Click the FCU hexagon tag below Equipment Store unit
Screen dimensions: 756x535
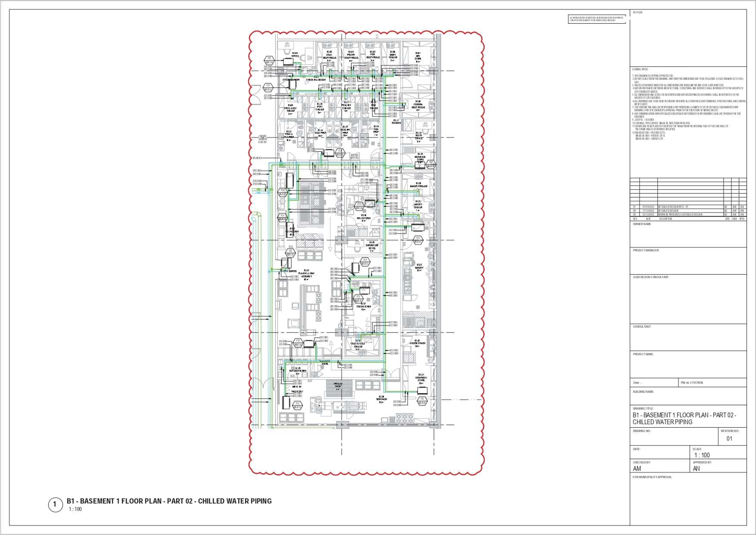click(x=422, y=401)
